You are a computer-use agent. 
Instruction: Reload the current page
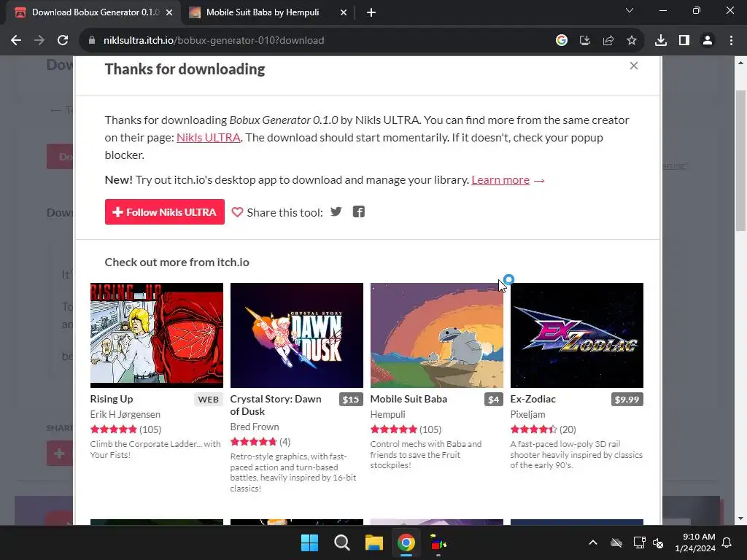(63, 41)
